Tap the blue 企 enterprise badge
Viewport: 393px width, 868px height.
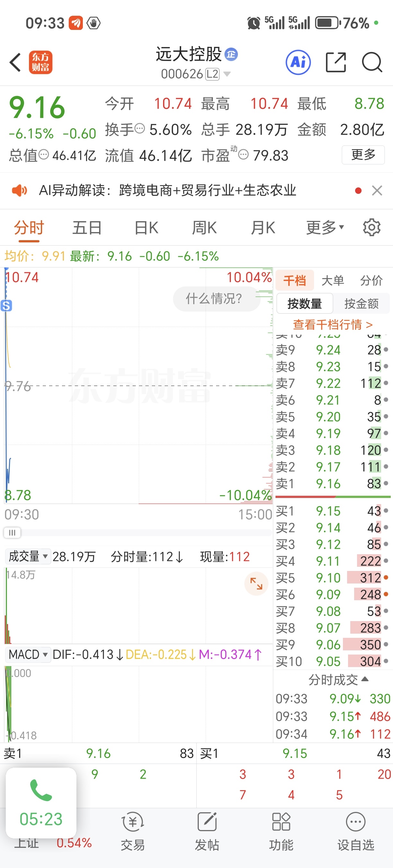point(231,54)
